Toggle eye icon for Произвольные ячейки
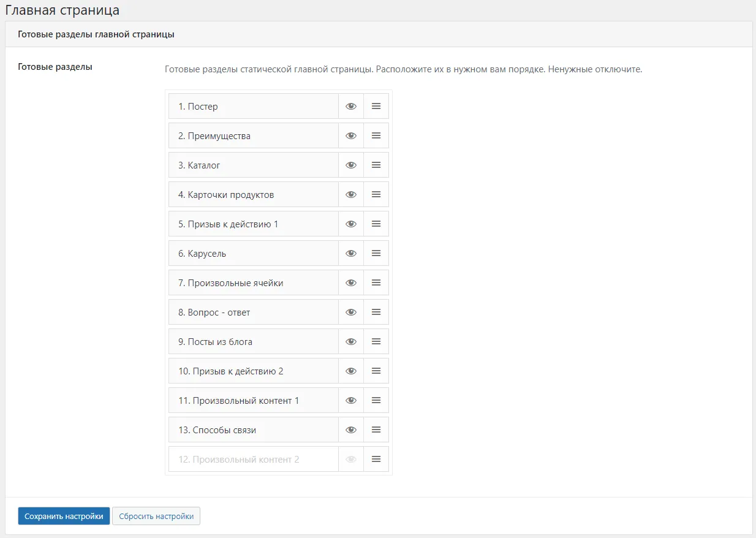 point(351,282)
